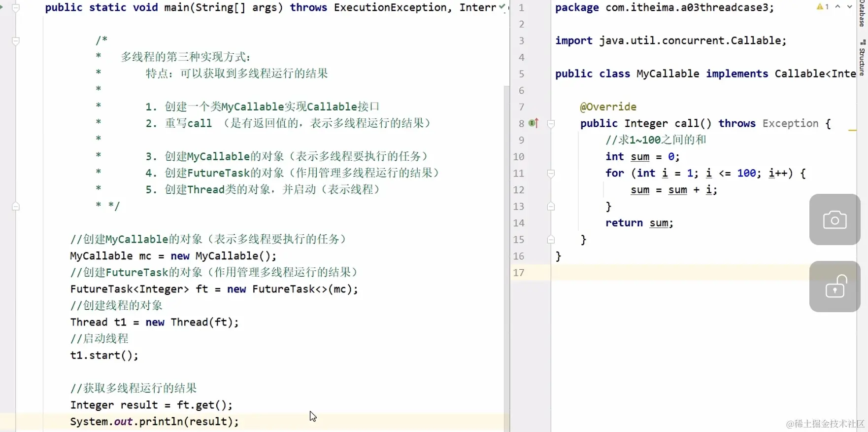
Task: Click the camera screenshot overlay button
Action: click(835, 219)
